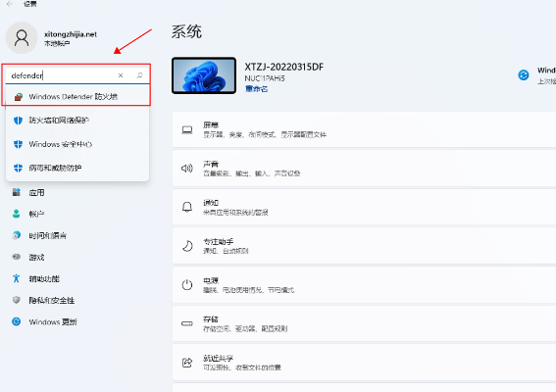Click the 辅助功能 accessibility figure icon
This screenshot has width=556, height=392.
(x=17, y=278)
